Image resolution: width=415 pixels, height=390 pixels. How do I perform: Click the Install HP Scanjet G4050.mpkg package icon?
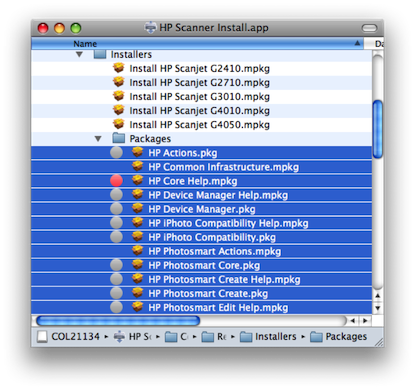pyautogui.click(x=119, y=124)
